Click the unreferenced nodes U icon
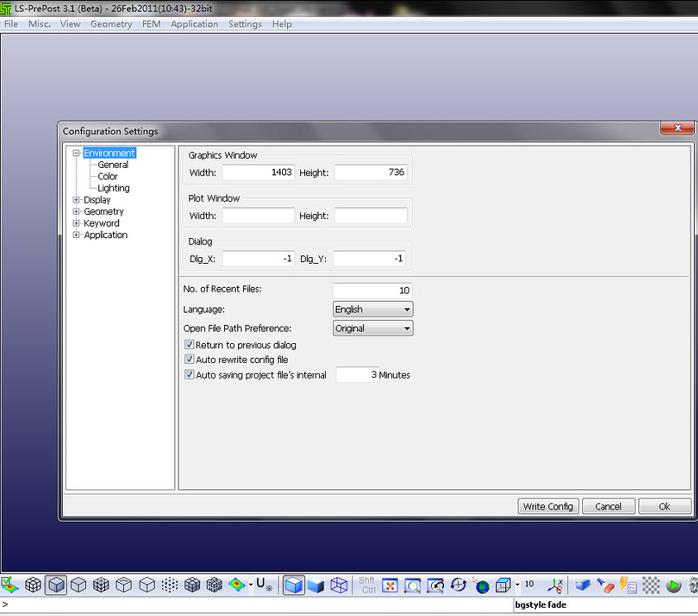Image resolution: width=698 pixels, height=616 pixels. pyautogui.click(x=264, y=585)
